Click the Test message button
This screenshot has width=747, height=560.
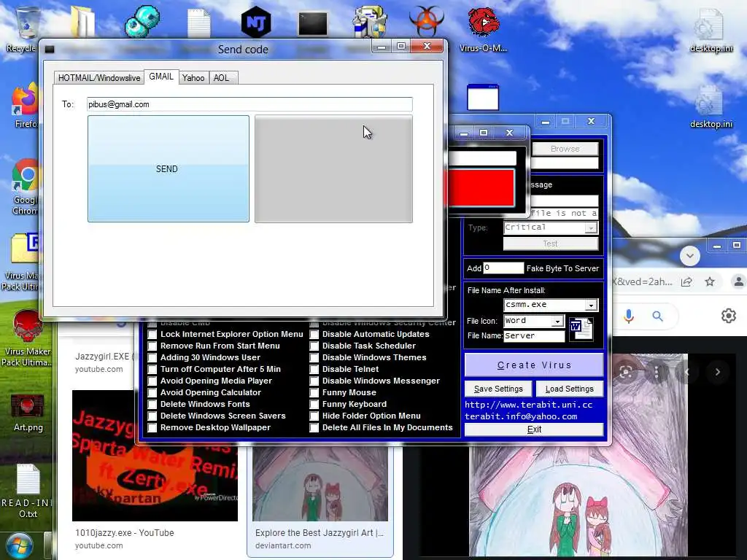click(550, 244)
